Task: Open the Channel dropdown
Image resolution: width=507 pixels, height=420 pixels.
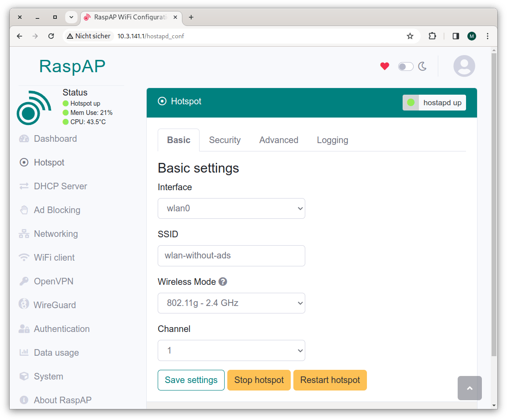Action: coord(231,350)
